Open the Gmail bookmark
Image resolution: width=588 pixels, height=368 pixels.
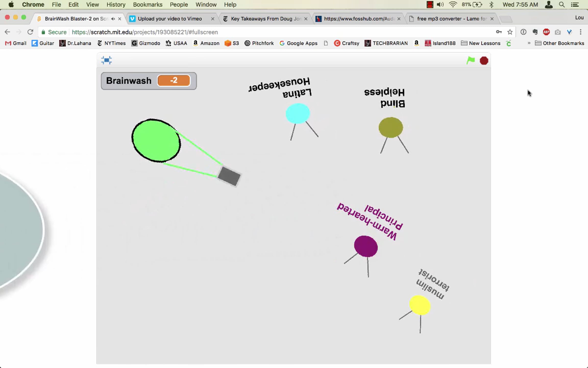pyautogui.click(x=16, y=43)
